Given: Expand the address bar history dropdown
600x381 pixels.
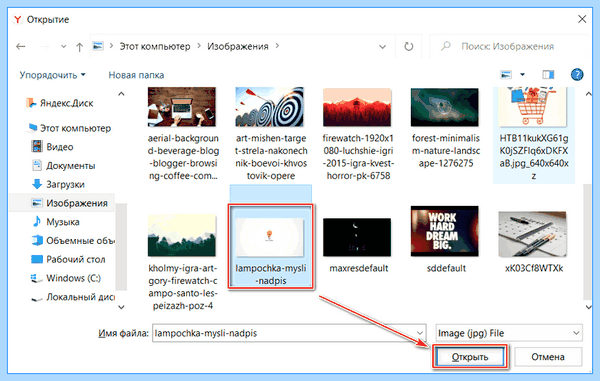Looking at the screenshot, I should click(382, 47).
